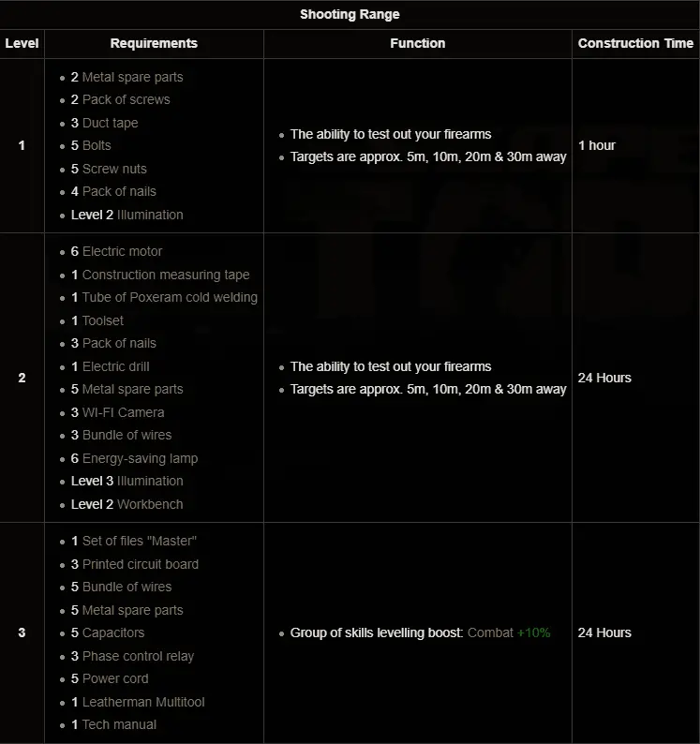Open Tube of Poxeram cold welding link
Screen dimensions: 700x744
tap(170, 297)
